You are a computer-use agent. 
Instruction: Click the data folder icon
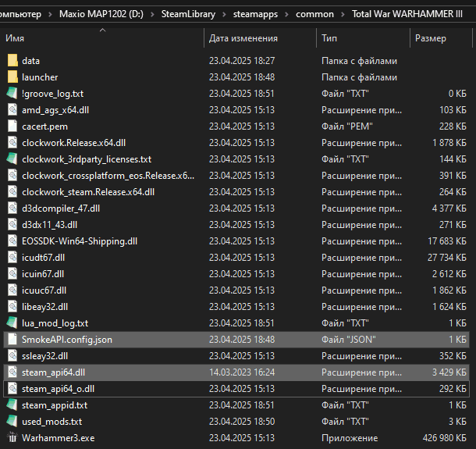coord(12,60)
